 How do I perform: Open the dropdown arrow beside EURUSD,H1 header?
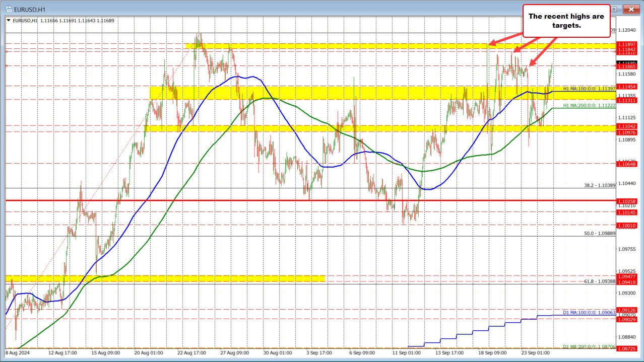(x=9, y=21)
